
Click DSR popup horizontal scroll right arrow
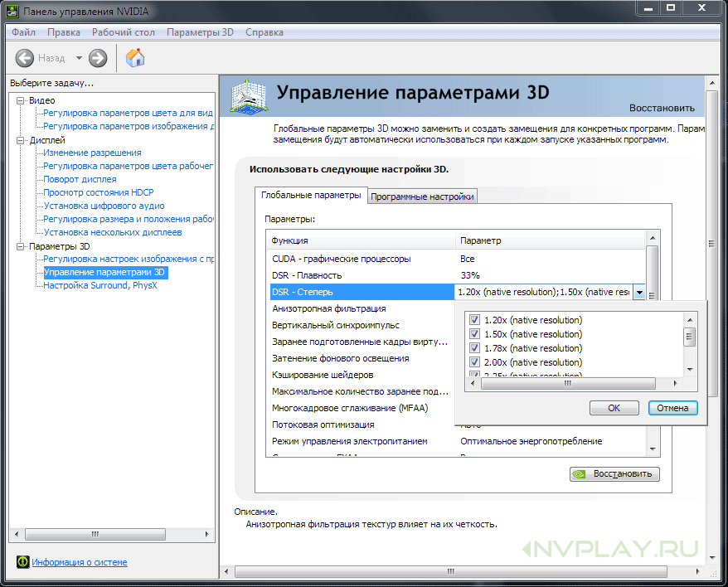[x=675, y=384]
